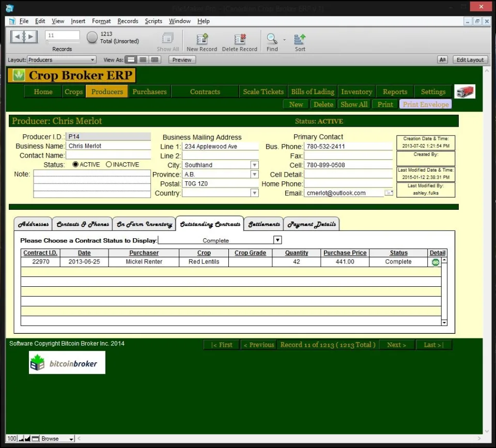The width and height of the screenshot is (496, 448).
Task: Click the FileMaker app icon in title bar
Action: pyautogui.click(x=10, y=8)
